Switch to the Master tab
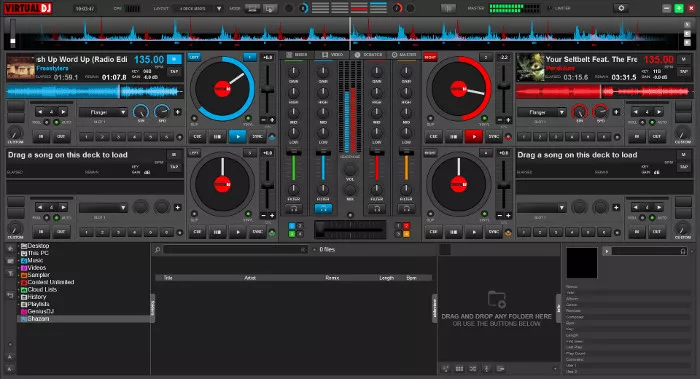Screen dimensions: 700x379 404,54
